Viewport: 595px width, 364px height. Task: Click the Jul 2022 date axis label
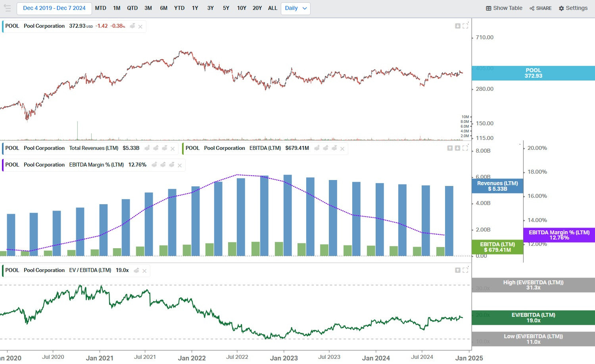[237, 357]
